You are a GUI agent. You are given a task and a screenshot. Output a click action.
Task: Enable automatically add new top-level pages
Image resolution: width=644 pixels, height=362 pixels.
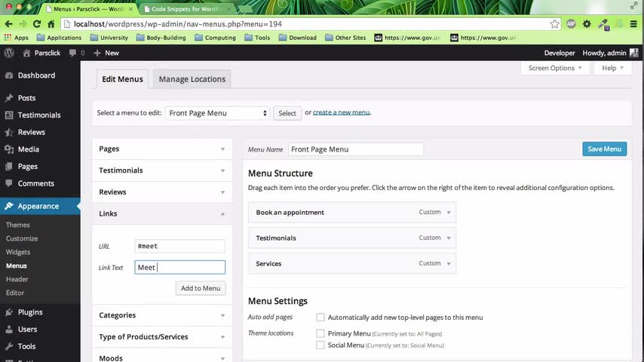320,318
